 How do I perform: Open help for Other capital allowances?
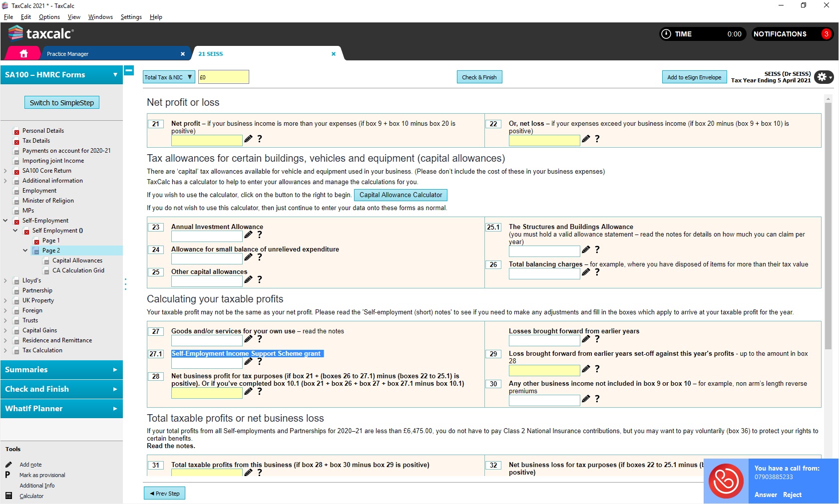coord(260,279)
